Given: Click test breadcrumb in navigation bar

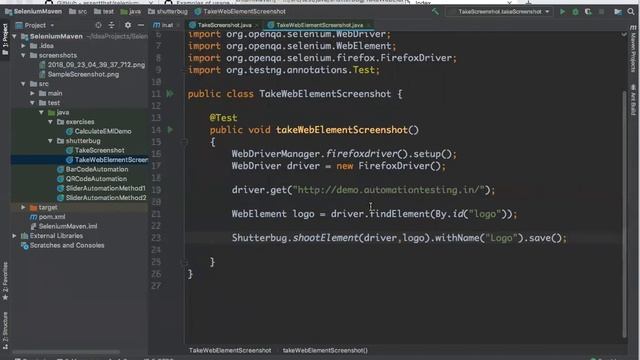Looking at the screenshot, I should coord(104,11).
